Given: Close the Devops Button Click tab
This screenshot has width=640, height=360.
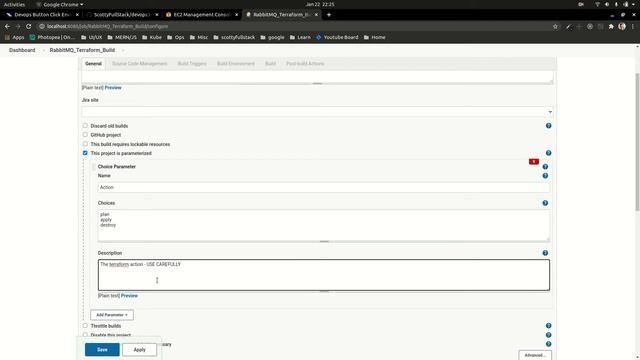Looking at the screenshot, I should pyautogui.click(x=77, y=15).
